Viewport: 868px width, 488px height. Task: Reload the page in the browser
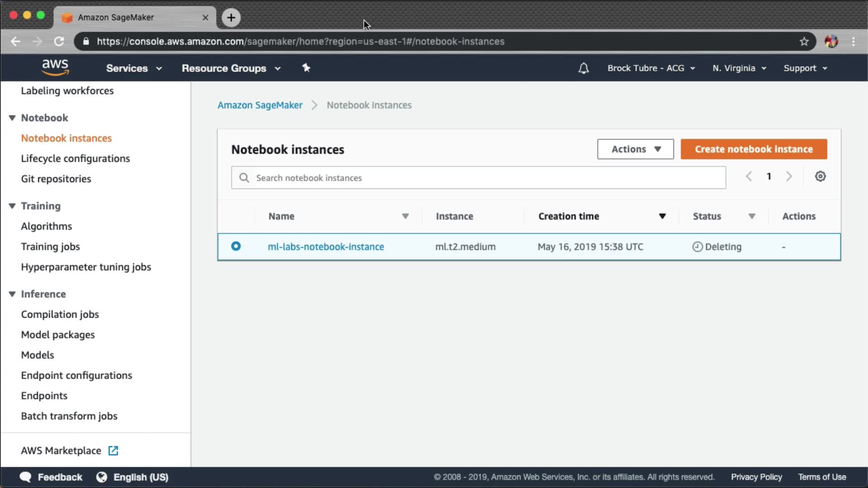coord(59,42)
